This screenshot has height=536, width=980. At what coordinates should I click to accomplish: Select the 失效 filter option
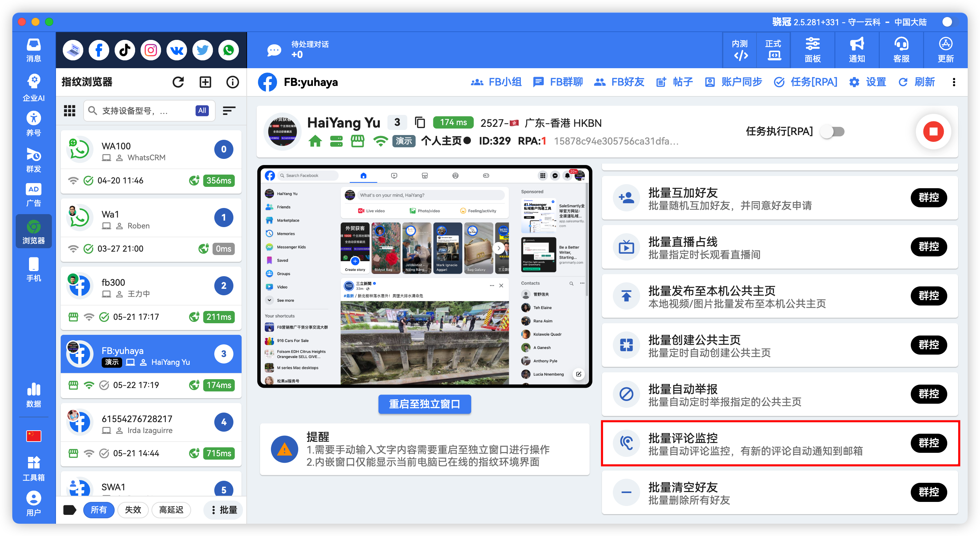point(133,510)
